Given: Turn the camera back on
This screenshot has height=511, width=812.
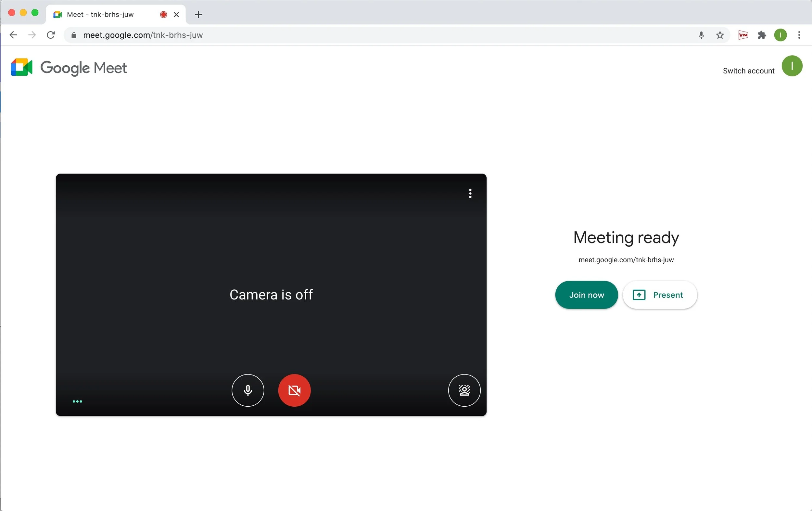Looking at the screenshot, I should coord(294,390).
